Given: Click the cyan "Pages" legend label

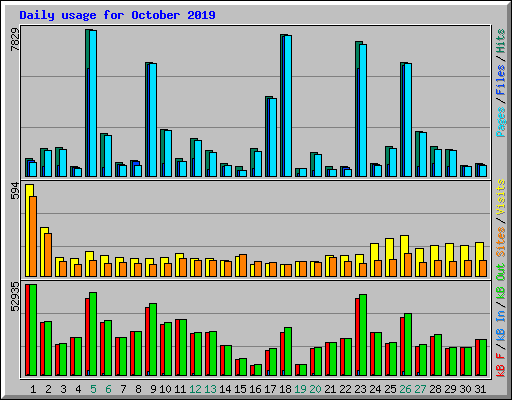Looking at the screenshot, I should [501, 122].
